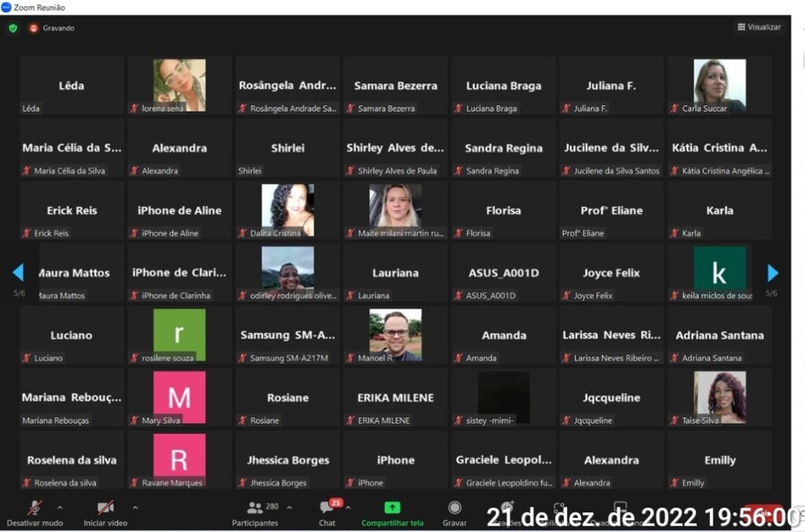Click the green 'r' rosilene souza avatar
Image resolution: width=805 pixels, height=532 pixels.
tap(179, 332)
